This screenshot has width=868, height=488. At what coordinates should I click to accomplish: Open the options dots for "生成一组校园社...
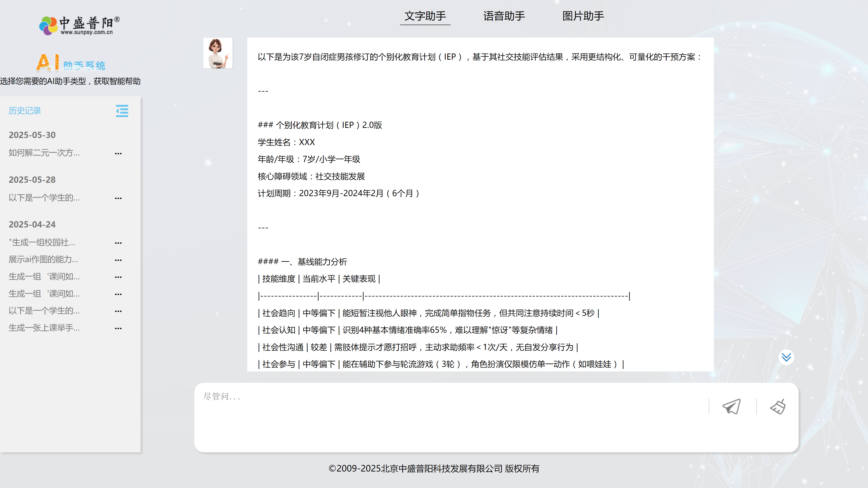pos(118,242)
